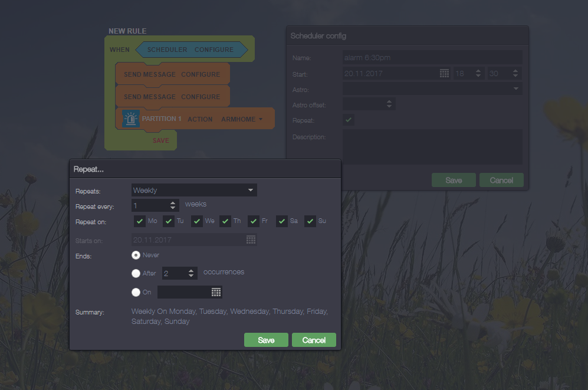
Task: Select the Never ends radio option
Action: 136,255
